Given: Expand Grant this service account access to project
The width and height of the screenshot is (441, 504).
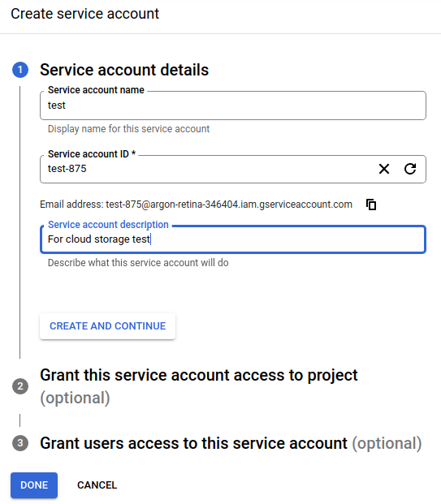Looking at the screenshot, I should 199,386.
